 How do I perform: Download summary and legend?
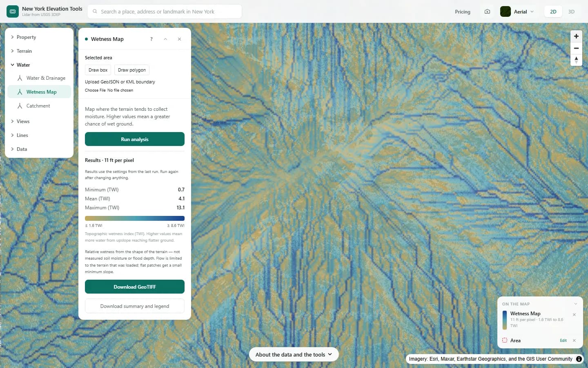point(135,306)
